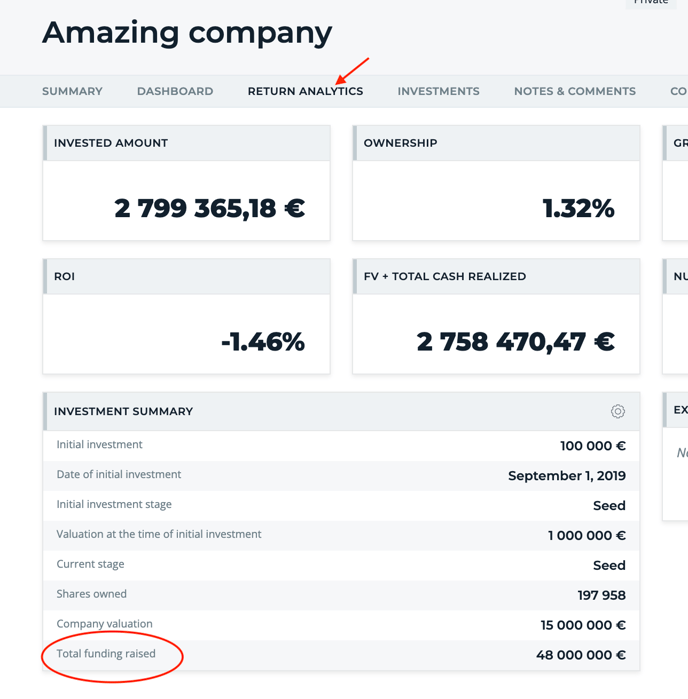Click the Current stage label
688x699 pixels.
90,564
